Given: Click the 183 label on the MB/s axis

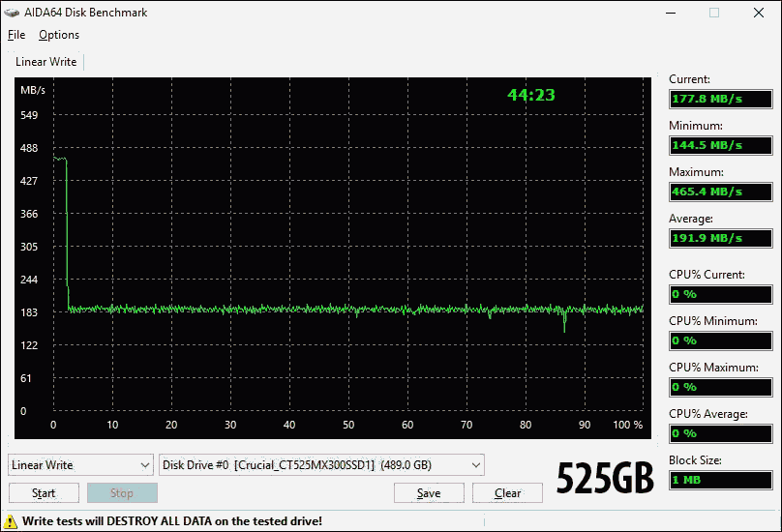Looking at the screenshot, I should (29, 312).
